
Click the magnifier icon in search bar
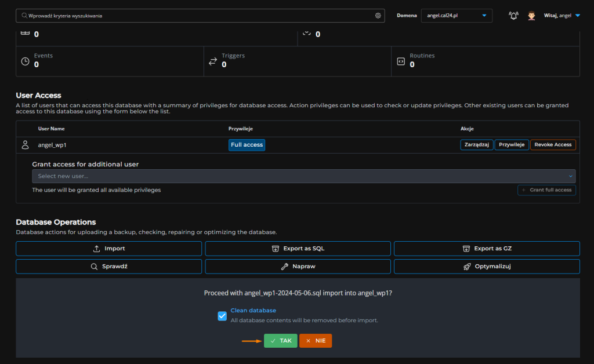click(x=24, y=16)
